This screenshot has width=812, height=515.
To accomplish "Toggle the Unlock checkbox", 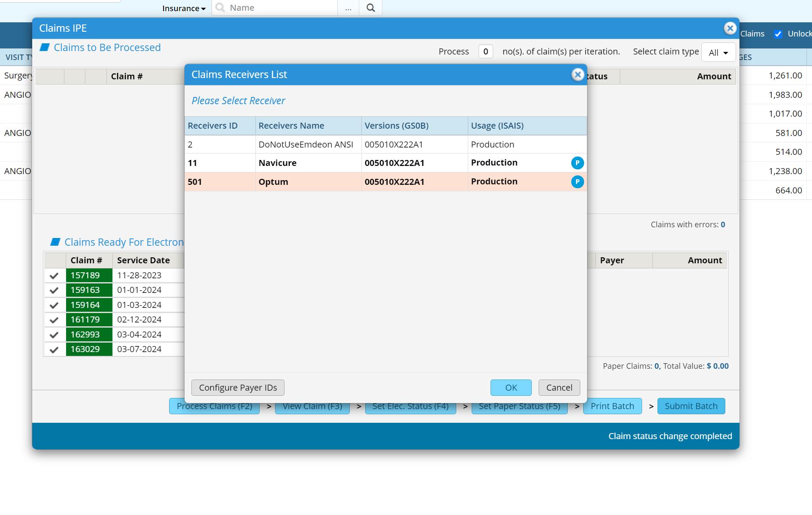I will coord(778,34).
